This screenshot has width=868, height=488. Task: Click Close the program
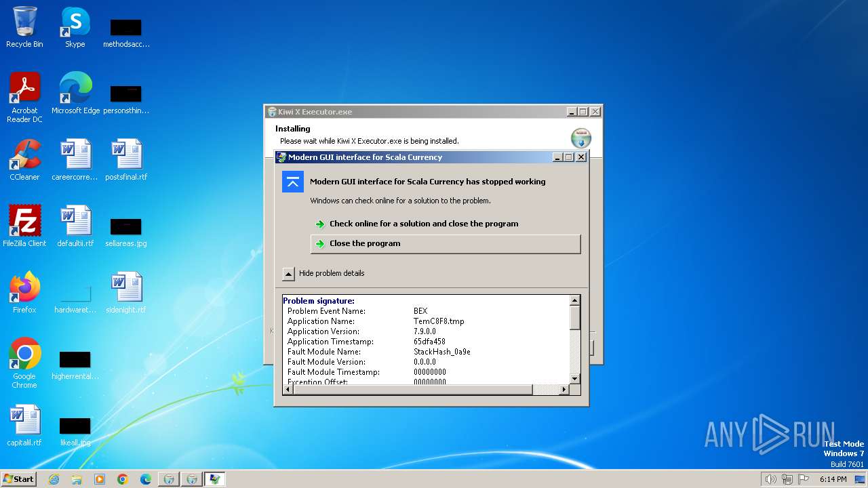pos(446,244)
